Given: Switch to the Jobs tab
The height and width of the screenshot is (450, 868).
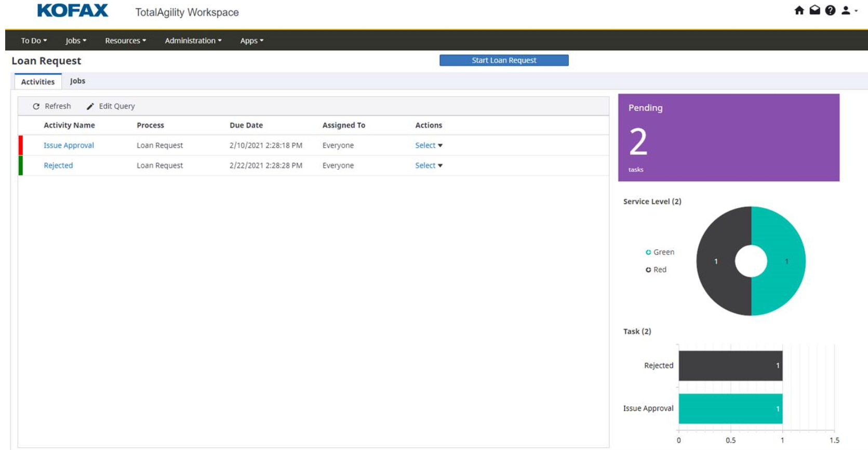Looking at the screenshot, I should point(77,81).
